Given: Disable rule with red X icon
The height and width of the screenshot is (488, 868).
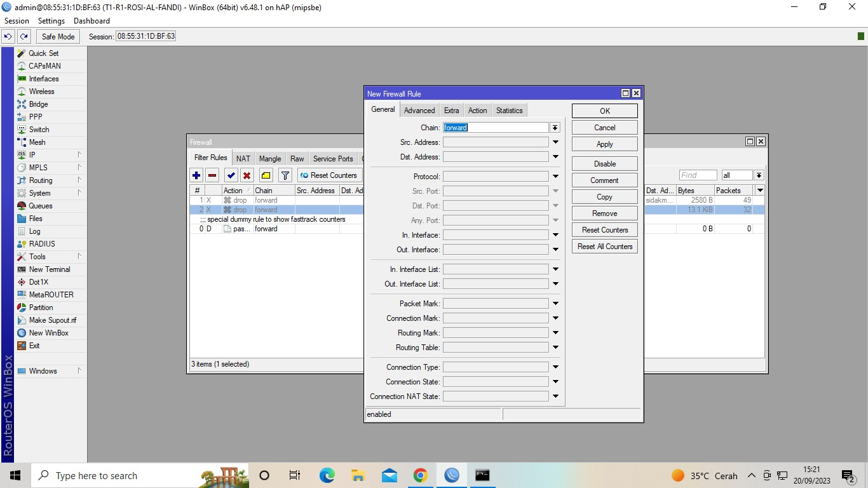Looking at the screenshot, I should coord(247,175).
